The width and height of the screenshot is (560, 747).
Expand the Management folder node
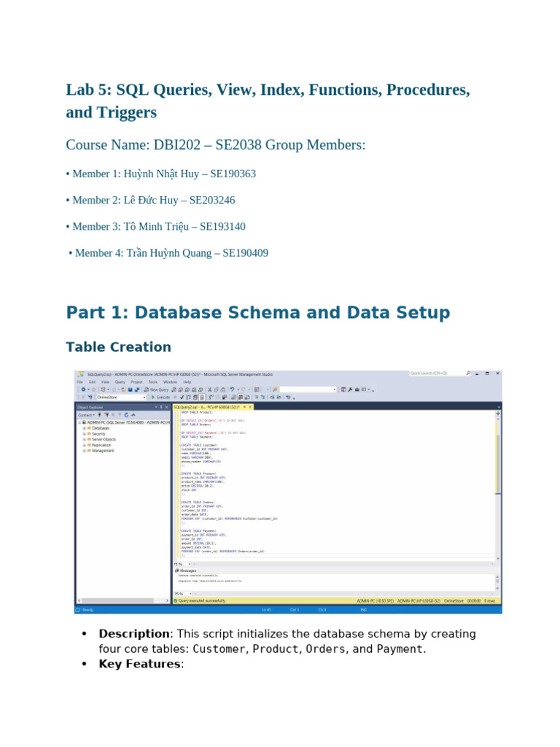(x=84, y=451)
